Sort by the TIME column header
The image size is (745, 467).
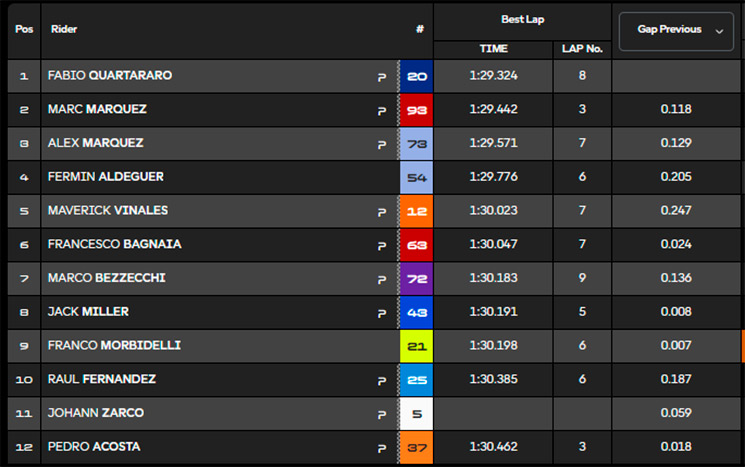[x=493, y=49]
